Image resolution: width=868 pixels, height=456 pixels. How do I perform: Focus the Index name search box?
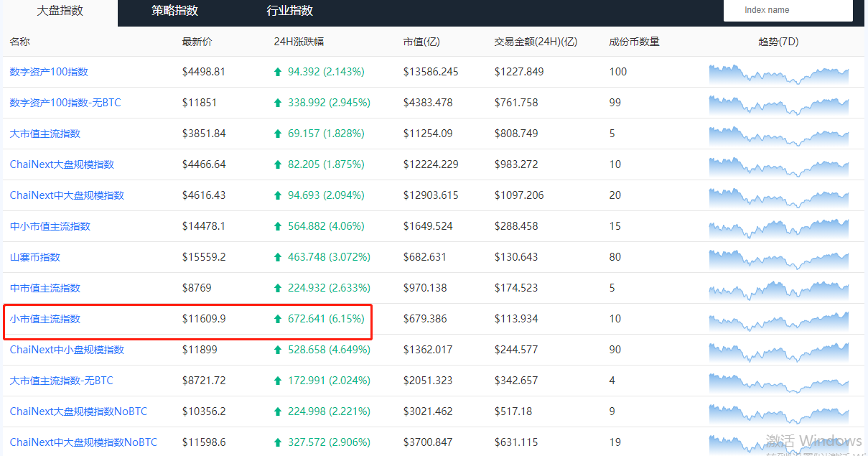click(x=788, y=10)
